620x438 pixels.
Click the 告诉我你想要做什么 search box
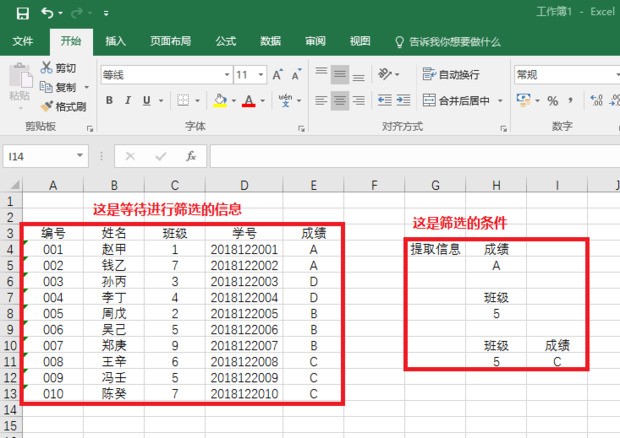(x=448, y=42)
